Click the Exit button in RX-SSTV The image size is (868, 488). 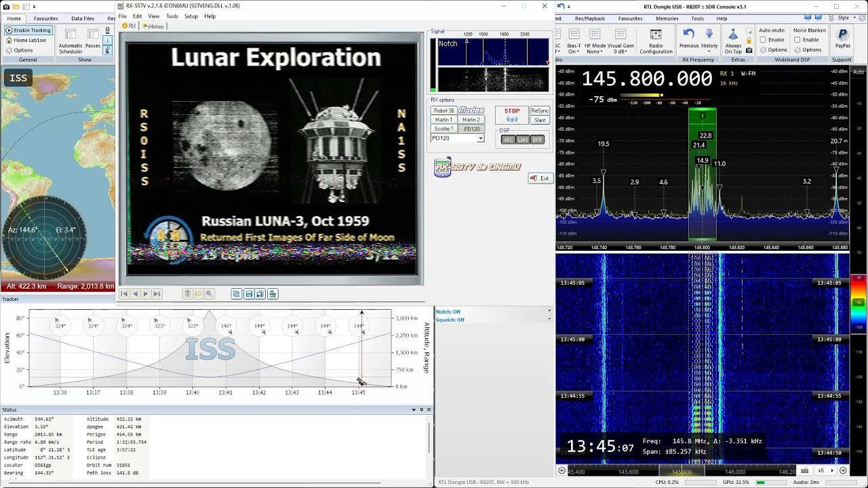tap(540, 178)
